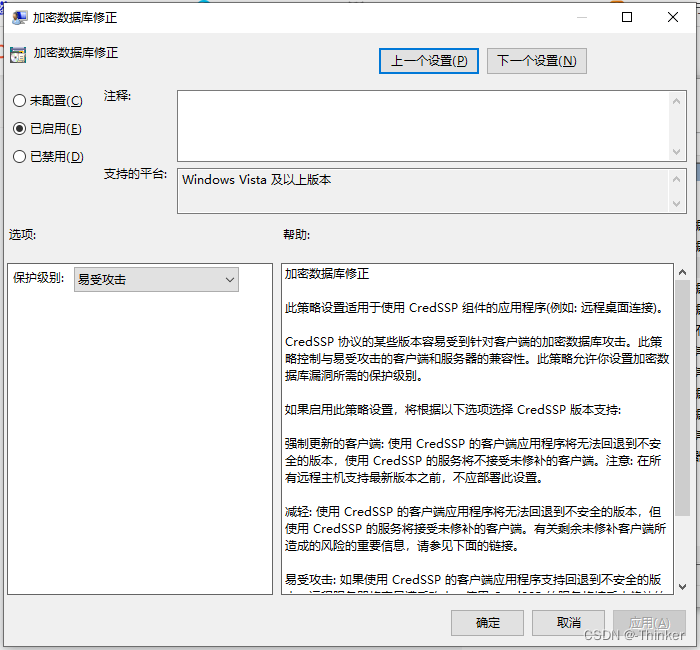Click help paragraph starting with 减轻
The height and width of the screenshot is (650, 700).
click(x=475, y=529)
